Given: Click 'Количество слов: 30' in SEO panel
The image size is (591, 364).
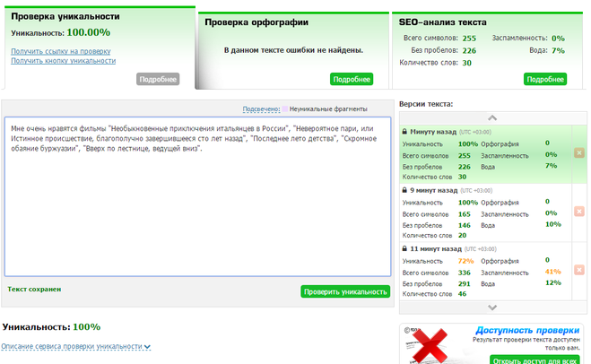Looking at the screenshot, I should tap(435, 63).
